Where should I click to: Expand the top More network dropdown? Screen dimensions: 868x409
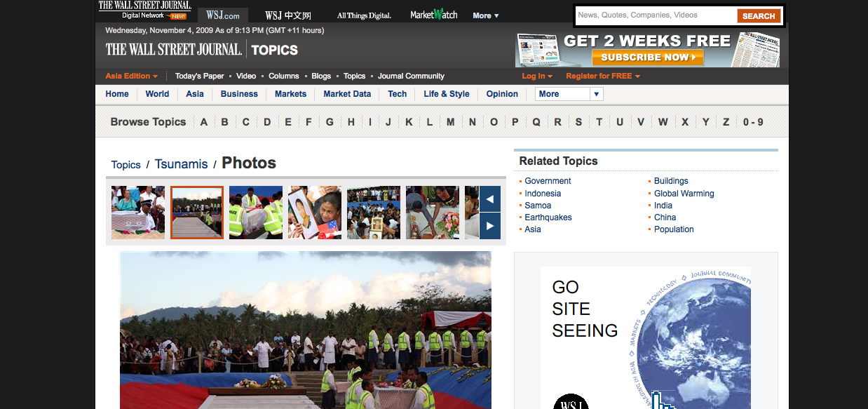coord(485,15)
